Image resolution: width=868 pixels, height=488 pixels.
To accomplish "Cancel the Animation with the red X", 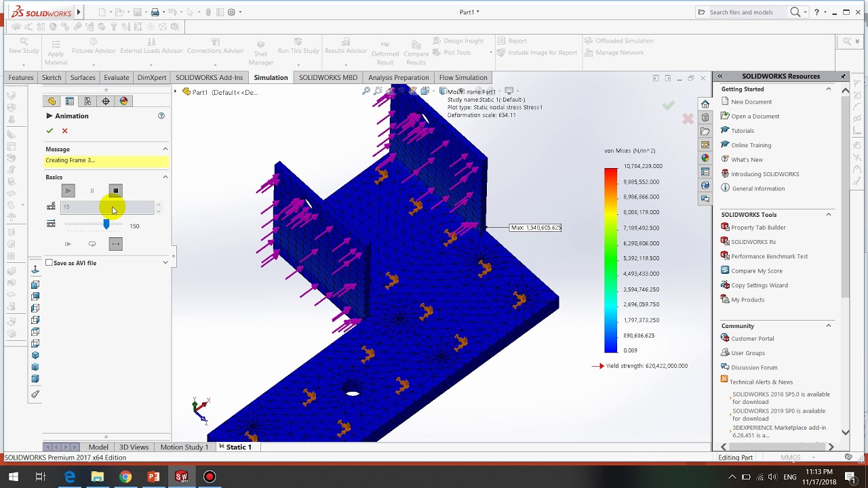I will (x=64, y=131).
